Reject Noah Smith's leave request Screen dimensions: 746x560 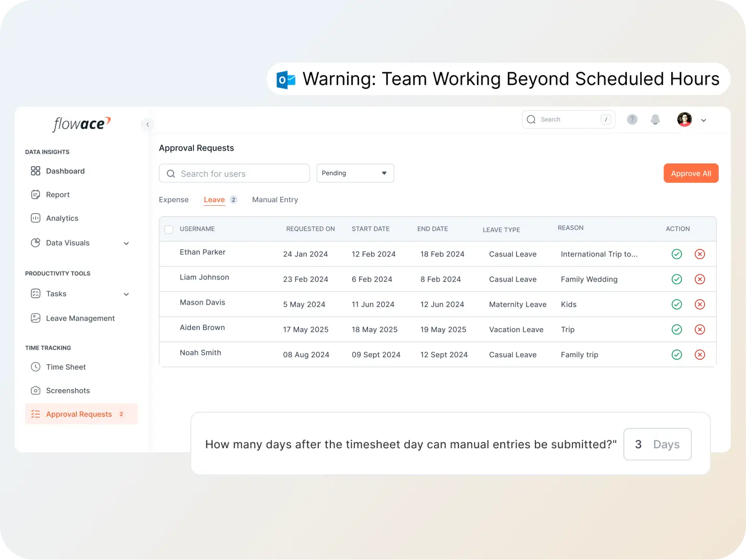point(699,355)
